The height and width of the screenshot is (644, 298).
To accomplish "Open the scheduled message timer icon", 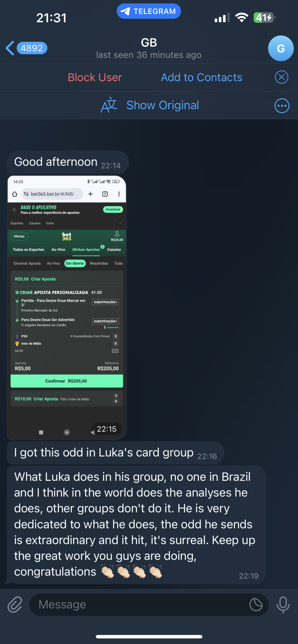I will pos(256,605).
